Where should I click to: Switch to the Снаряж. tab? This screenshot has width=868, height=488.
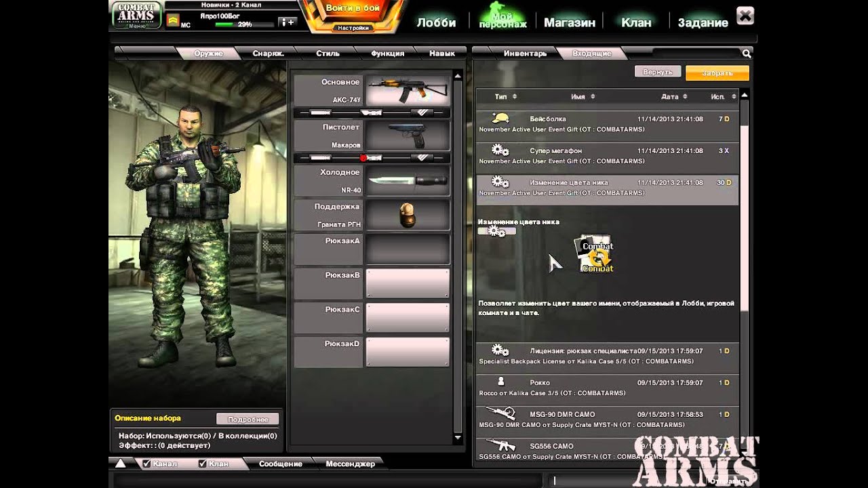[x=268, y=53]
